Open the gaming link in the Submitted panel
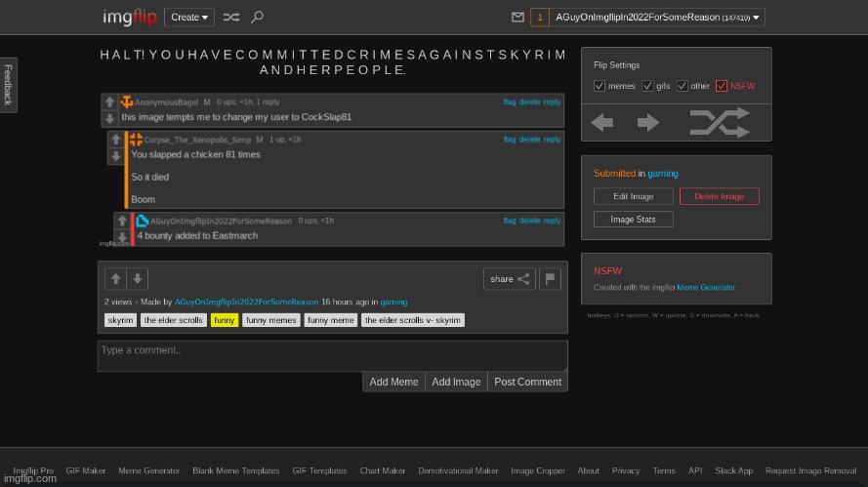The width and height of the screenshot is (868, 487). pos(663,173)
